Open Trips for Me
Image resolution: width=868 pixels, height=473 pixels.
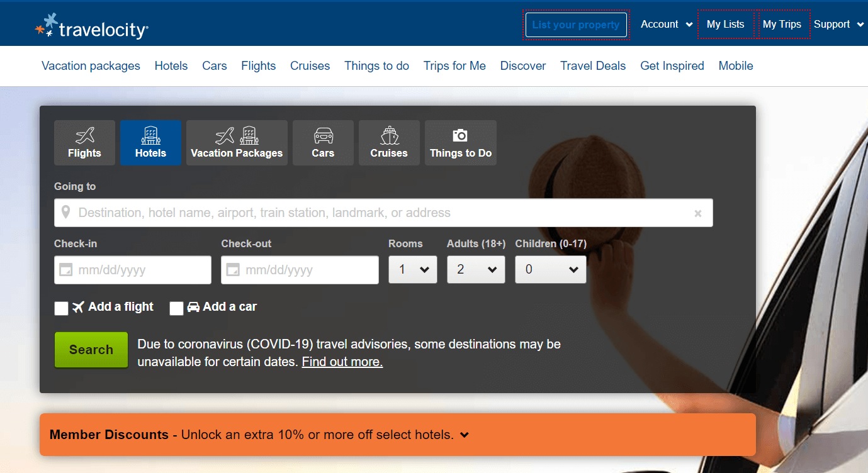[454, 65]
